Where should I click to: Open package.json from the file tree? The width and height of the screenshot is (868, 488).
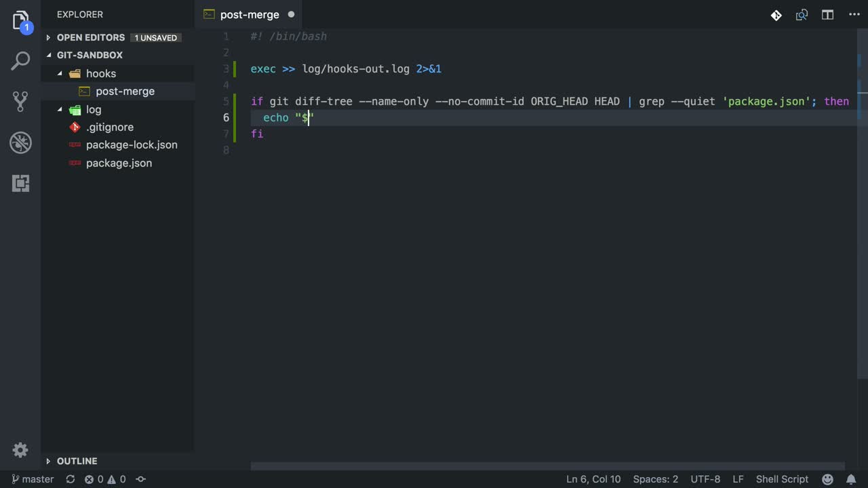click(118, 163)
